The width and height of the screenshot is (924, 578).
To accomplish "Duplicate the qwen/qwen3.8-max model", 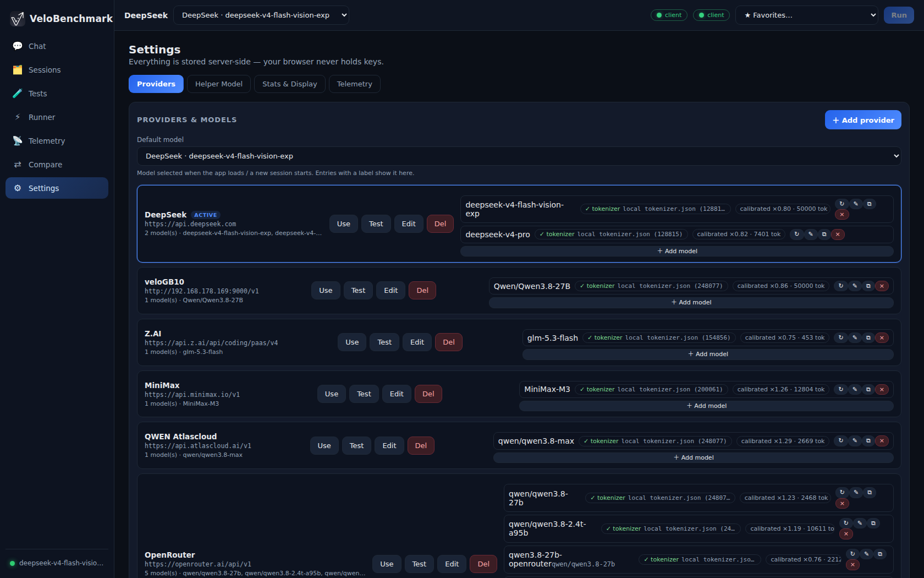I will 868,441.
